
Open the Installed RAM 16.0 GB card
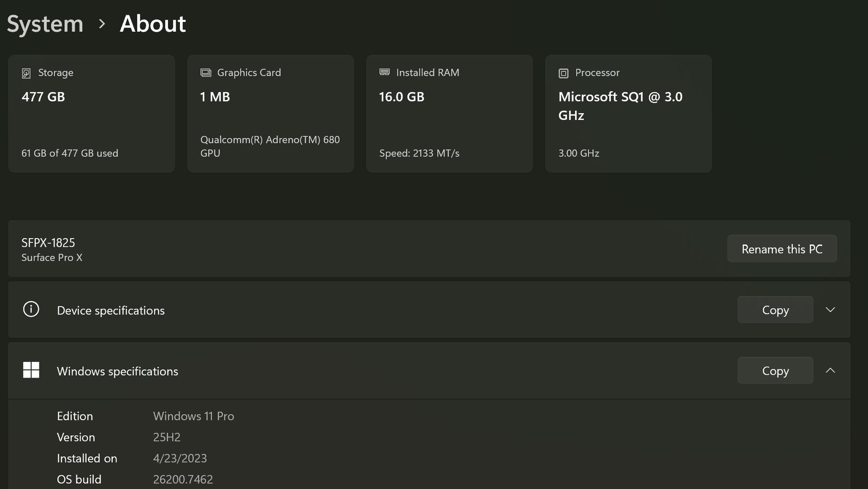449,114
